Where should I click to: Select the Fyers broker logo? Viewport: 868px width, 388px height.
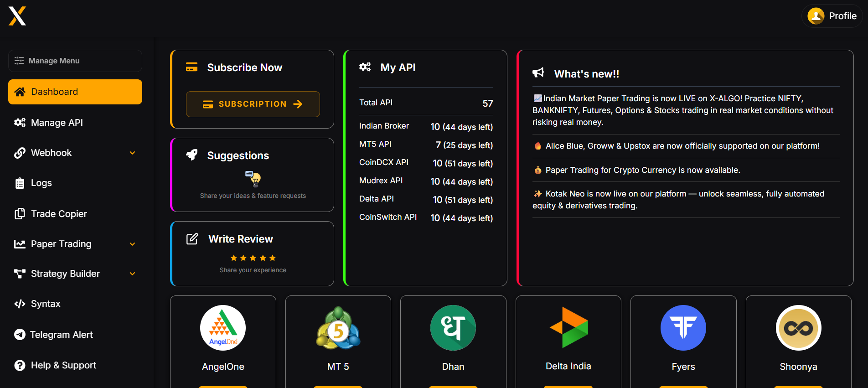(x=683, y=328)
